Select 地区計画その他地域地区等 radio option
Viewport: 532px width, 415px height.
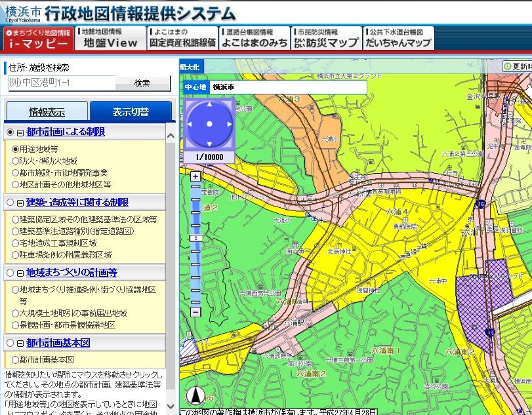[x=15, y=185]
